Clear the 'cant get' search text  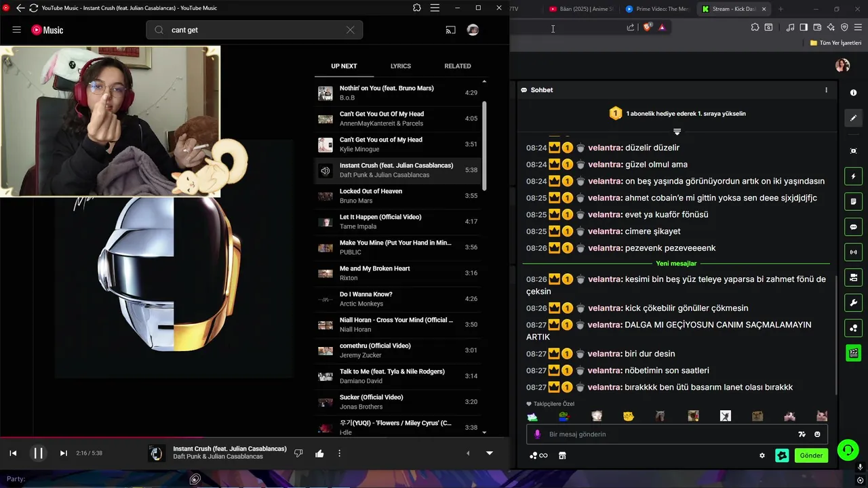[350, 30]
